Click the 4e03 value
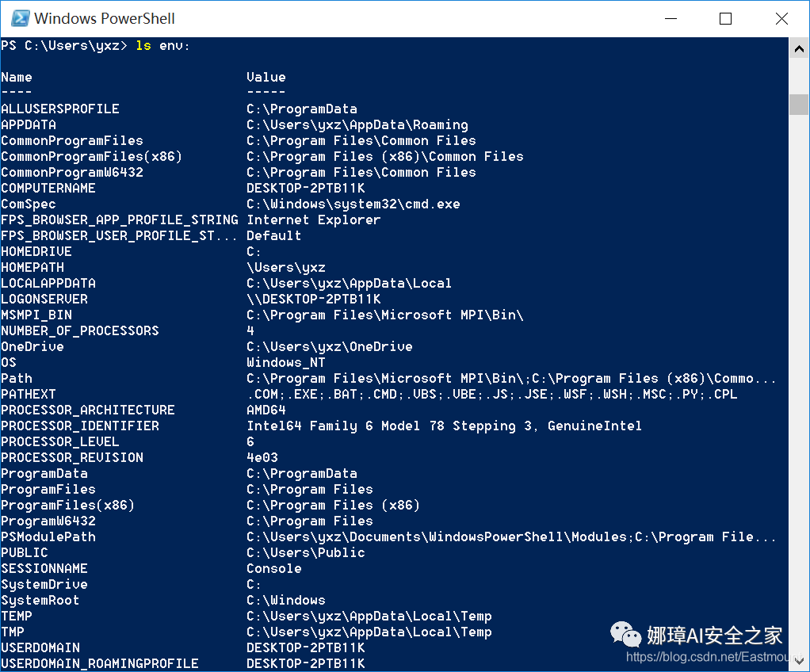Viewport: 810px width, 672px height. (262, 458)
